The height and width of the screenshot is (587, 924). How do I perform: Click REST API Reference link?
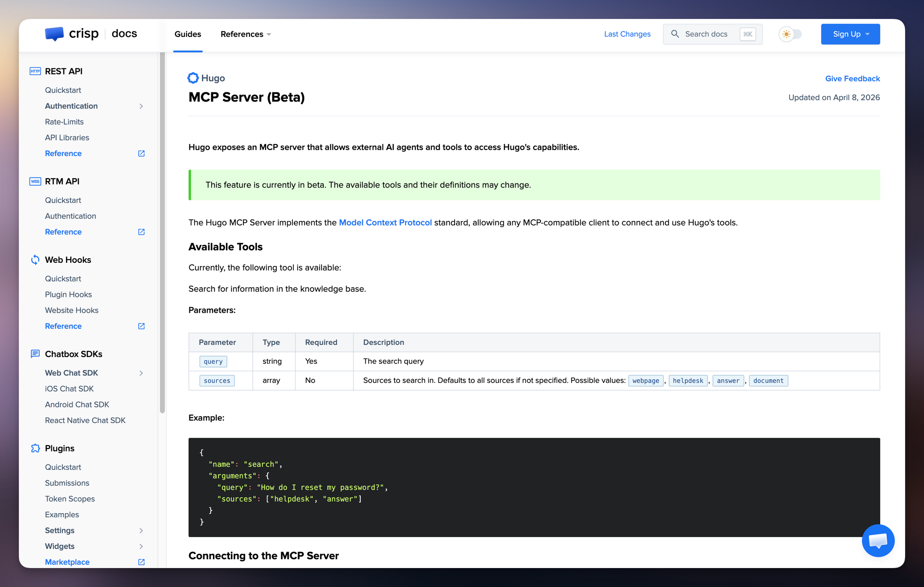63,153
